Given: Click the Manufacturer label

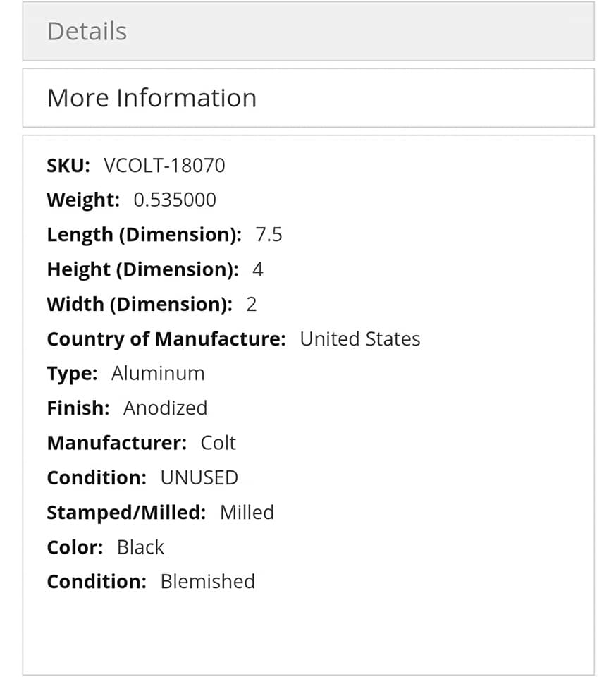Looking at the screenshot, I should click(x=116, y=443).
